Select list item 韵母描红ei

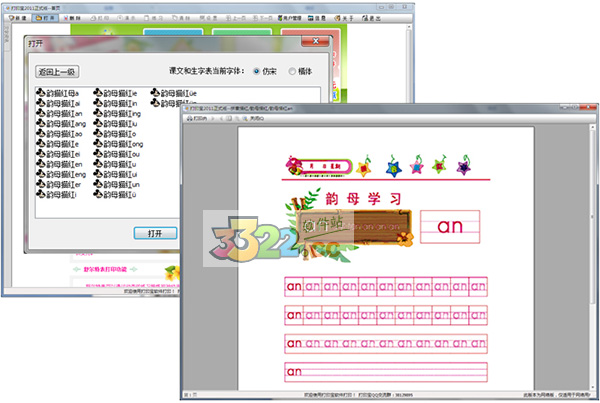[x=59, y=154]
